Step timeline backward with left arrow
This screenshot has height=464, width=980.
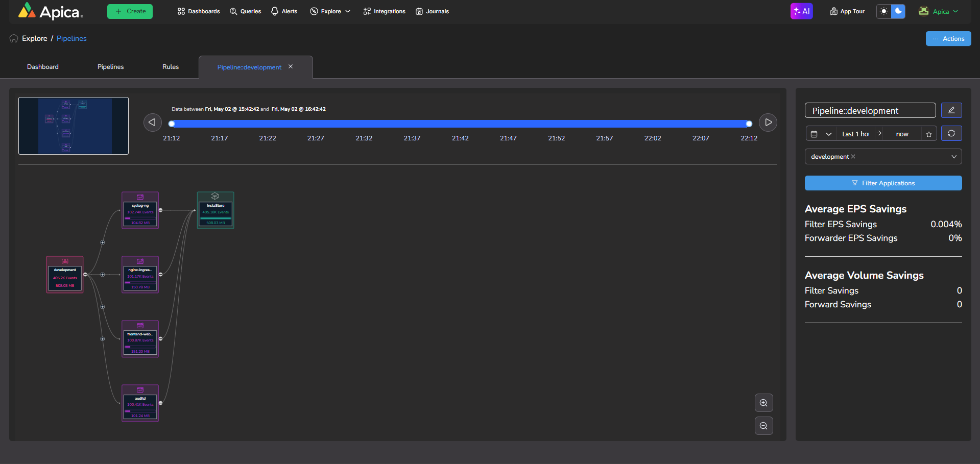pos(152,123)
